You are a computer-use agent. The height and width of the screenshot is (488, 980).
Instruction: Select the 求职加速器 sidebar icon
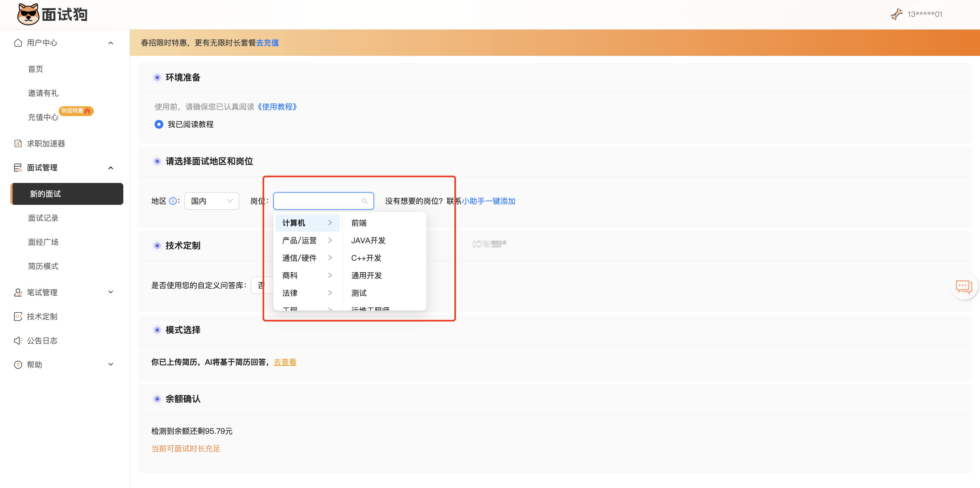pyautogui.click(x=18, y=143)
